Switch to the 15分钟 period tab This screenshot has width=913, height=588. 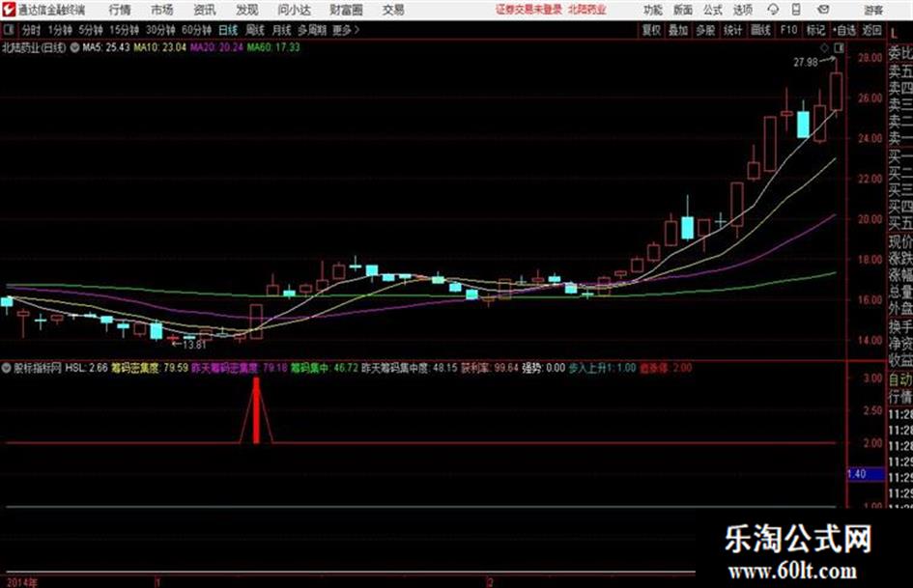[125, 30]
